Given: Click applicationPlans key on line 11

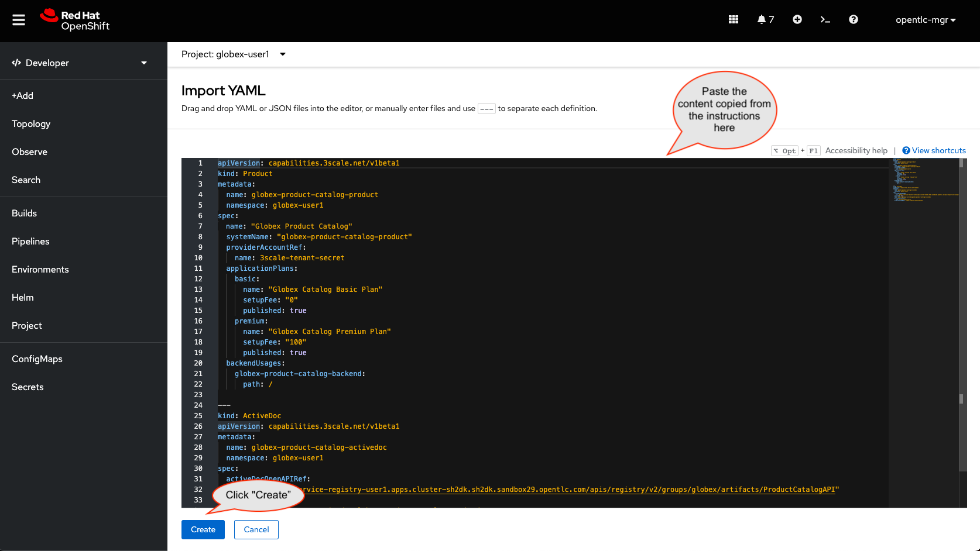Looking at the screenshot, I should (x=260, y=268).
